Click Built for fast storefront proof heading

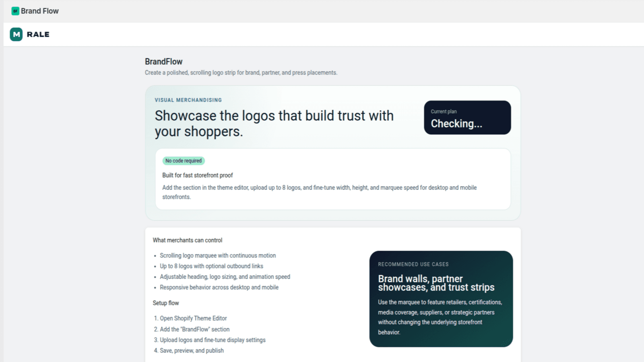[198, 175]
